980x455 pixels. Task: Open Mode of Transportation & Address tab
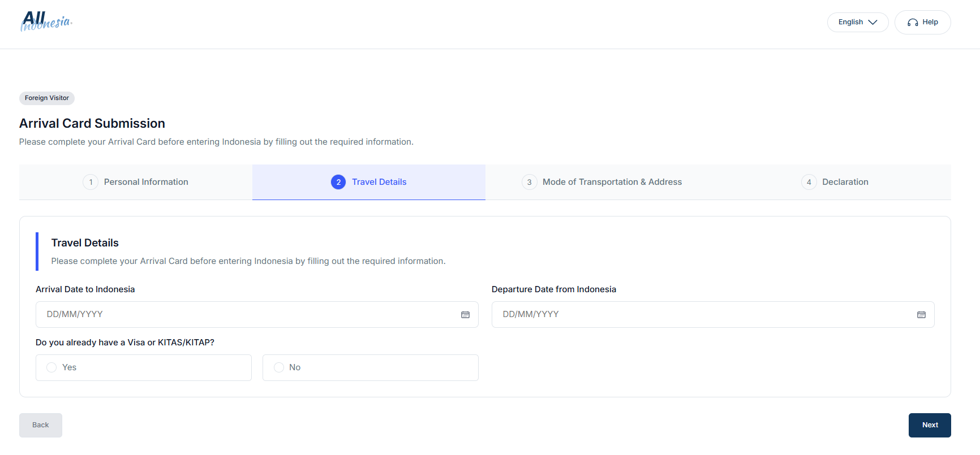pyautogui.click(x=601, y=182)
